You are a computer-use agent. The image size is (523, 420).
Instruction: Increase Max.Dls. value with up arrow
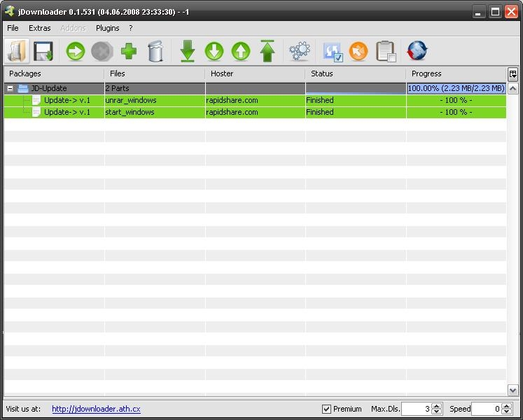(437, 406)
